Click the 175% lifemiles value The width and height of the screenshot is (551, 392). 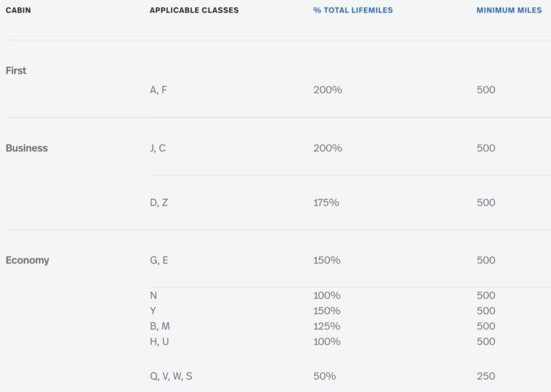(x=326, y=203)
